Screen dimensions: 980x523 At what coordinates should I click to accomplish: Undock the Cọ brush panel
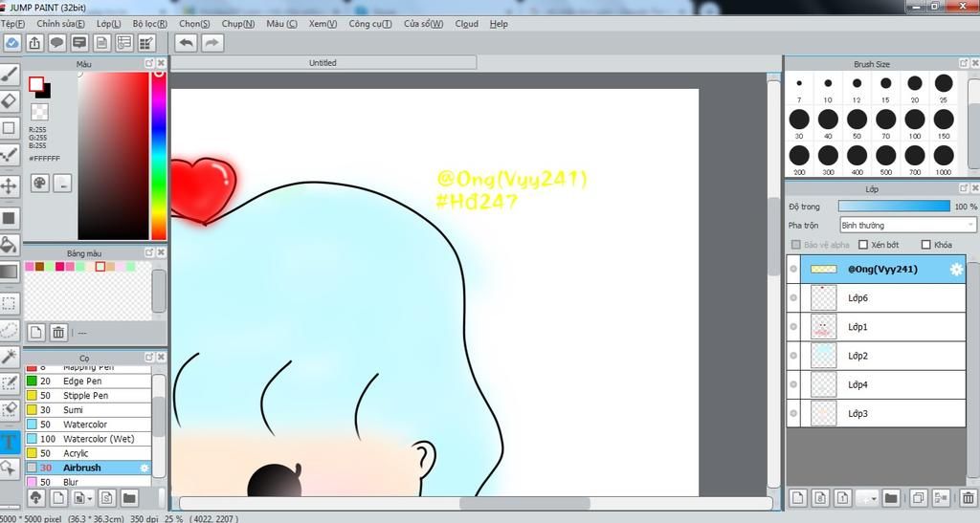tap(148, 357)
